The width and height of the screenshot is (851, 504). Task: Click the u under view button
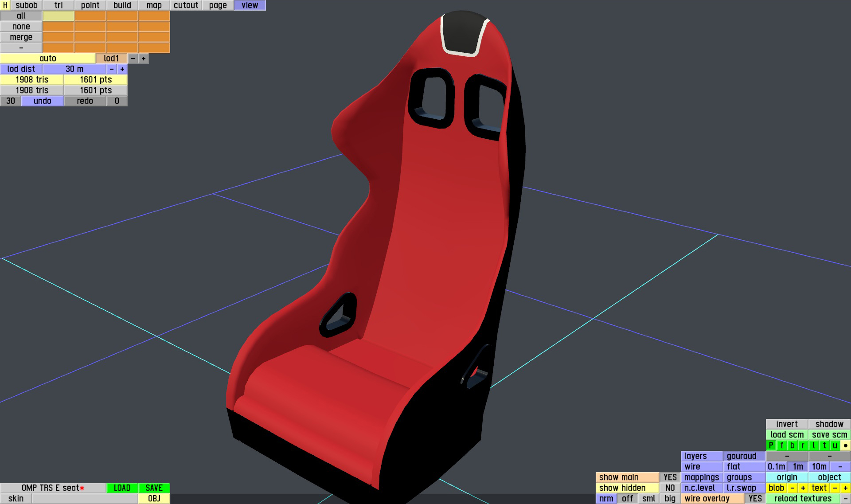point(835,445)
